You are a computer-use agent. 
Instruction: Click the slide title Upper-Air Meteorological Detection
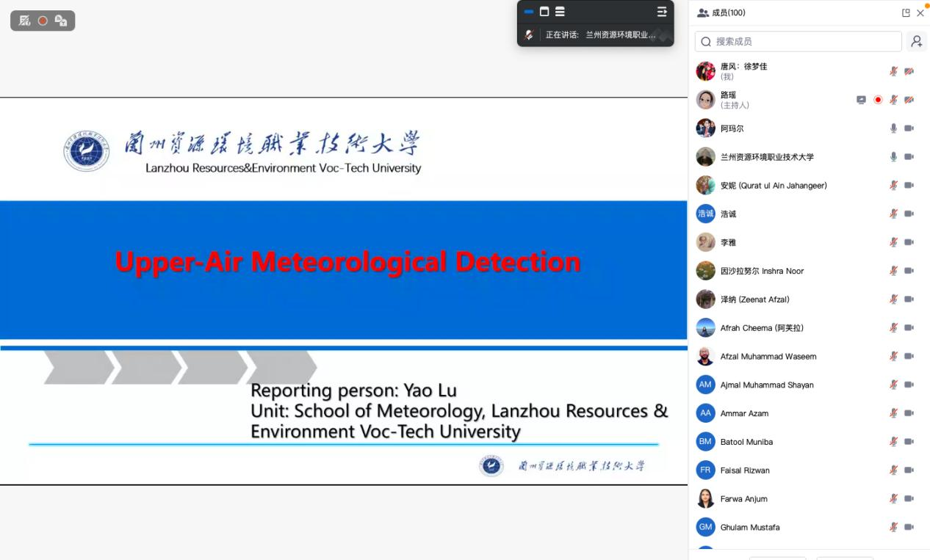347,261
